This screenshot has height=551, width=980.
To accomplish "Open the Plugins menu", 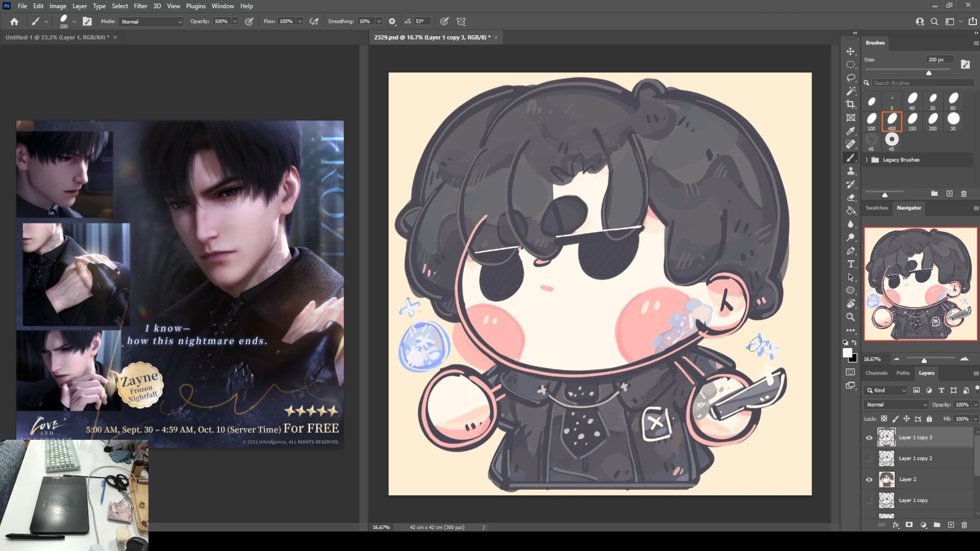I will [195, 6].
